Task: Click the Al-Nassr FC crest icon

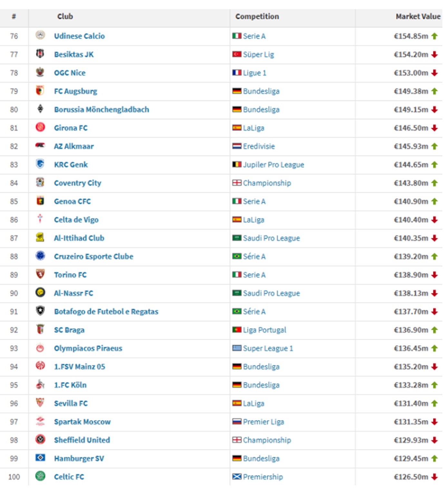Action: point(40,293)
